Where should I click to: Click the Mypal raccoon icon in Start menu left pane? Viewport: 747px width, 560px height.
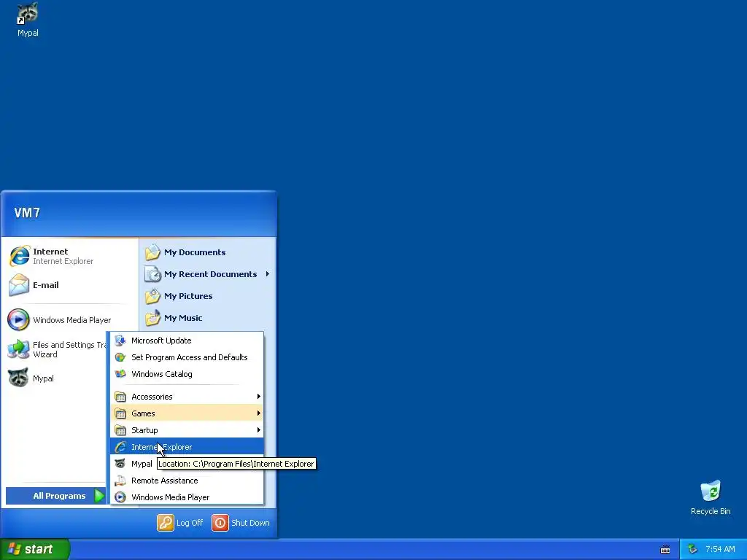click(x=18, y=378)
